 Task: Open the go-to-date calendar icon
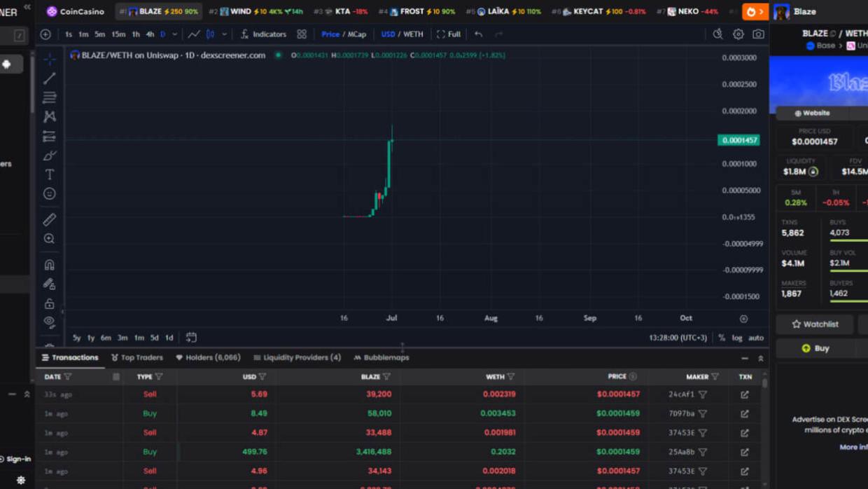(191, 338)
